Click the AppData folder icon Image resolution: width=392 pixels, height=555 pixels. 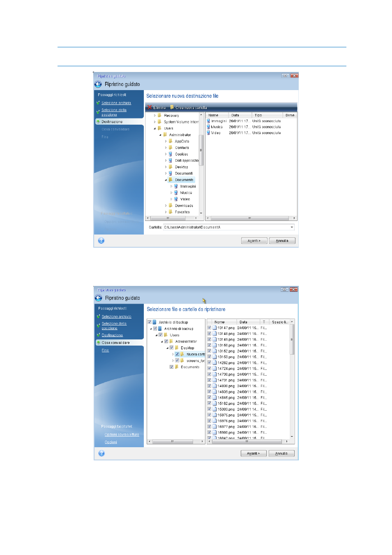coord(171,141)
